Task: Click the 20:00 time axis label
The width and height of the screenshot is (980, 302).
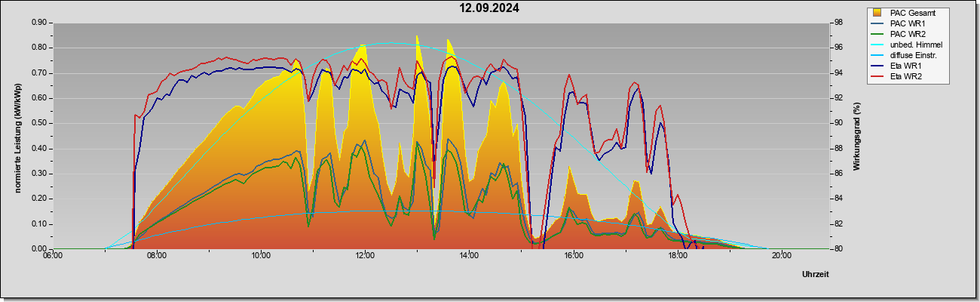Action: pyautogui.click(x=781, y=255)
